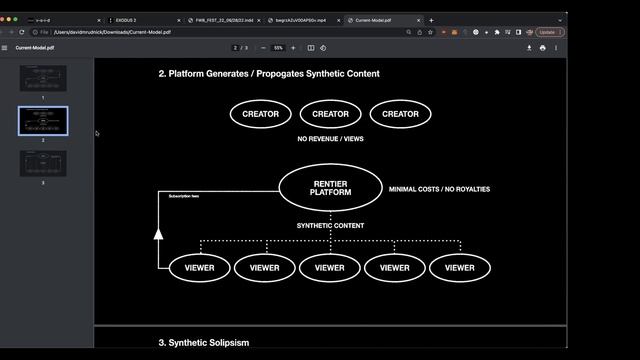Image resolution: width=640 pixels, height=360 pixels.
Task: Click the page number field
Action: [x=235, y=48]
